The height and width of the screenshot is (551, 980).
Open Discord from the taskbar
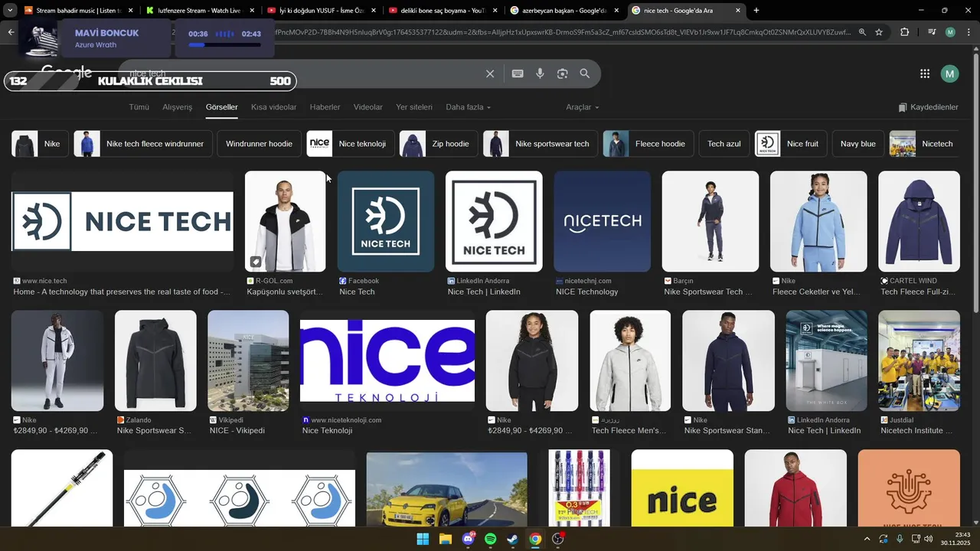pos(468,539)
